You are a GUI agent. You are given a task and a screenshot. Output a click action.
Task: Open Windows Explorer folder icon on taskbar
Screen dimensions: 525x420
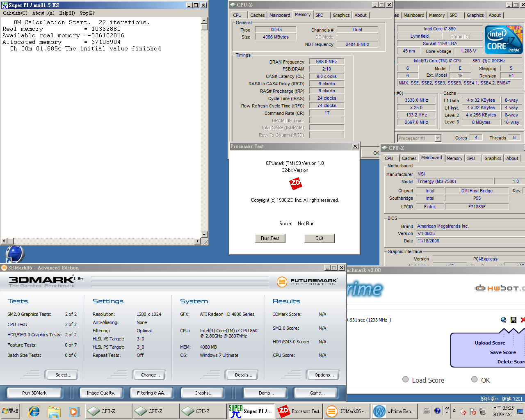[54, 411]
